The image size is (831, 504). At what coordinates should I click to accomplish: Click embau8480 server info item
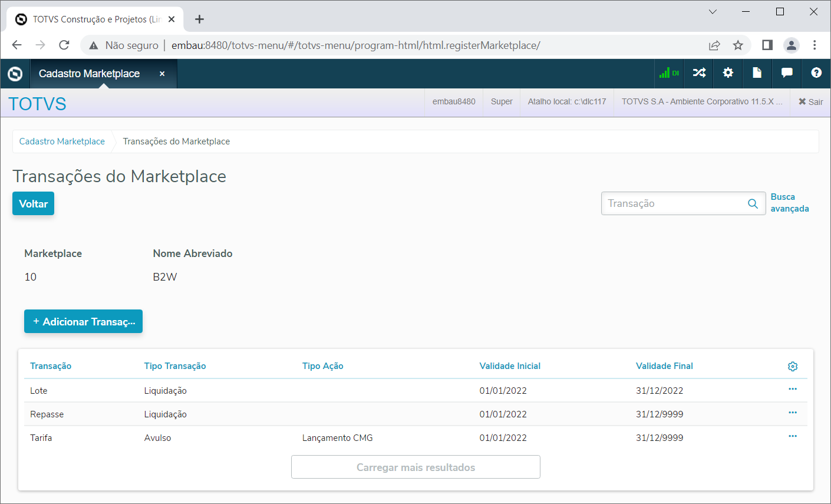pyautogui.click(x=454, y=101)
